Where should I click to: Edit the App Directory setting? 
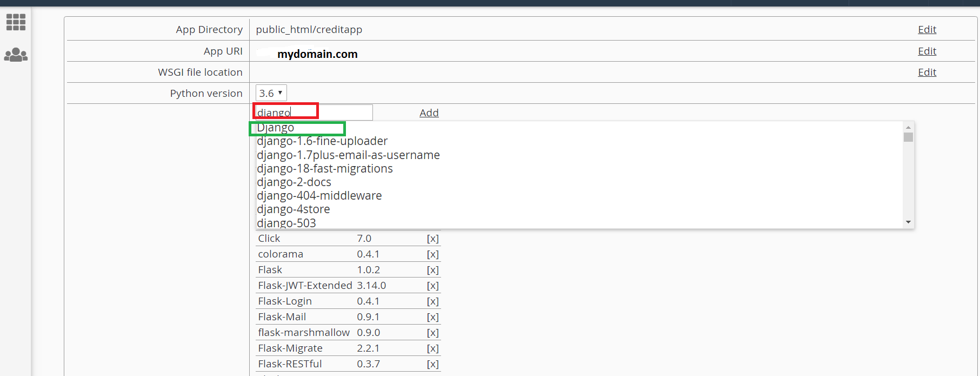tap(927, 30)
